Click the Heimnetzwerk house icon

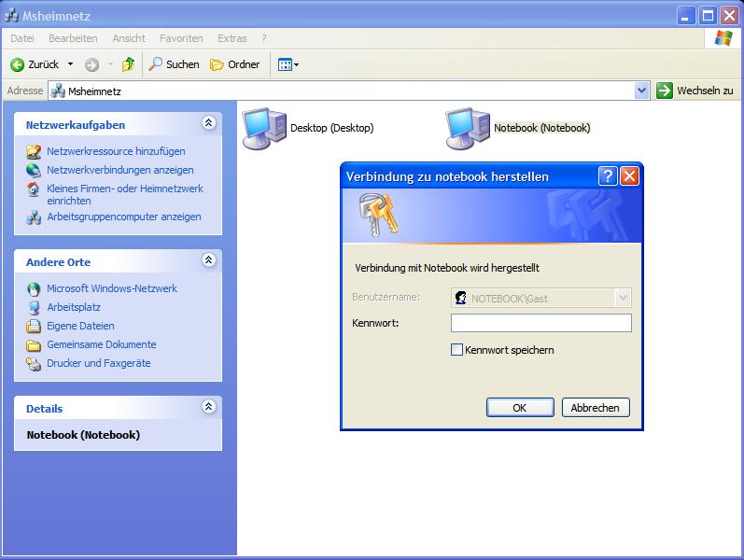tap(34, 189)
